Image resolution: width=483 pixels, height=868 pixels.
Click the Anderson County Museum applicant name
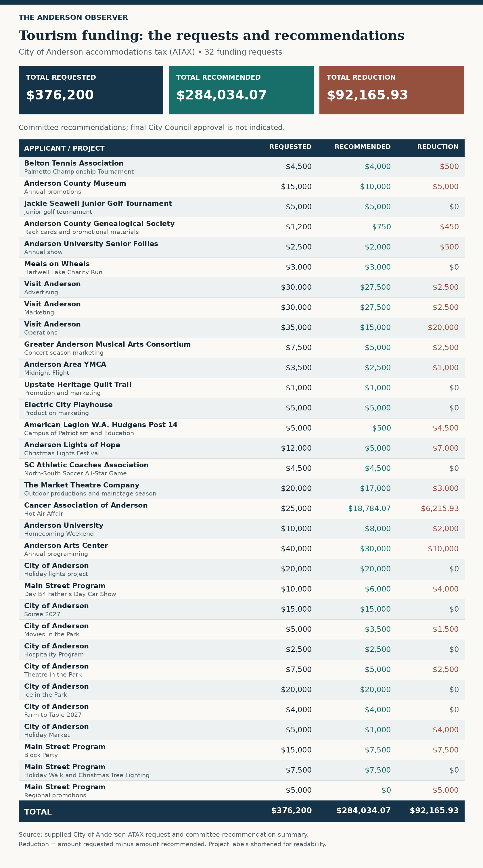(x=75, y=183)
